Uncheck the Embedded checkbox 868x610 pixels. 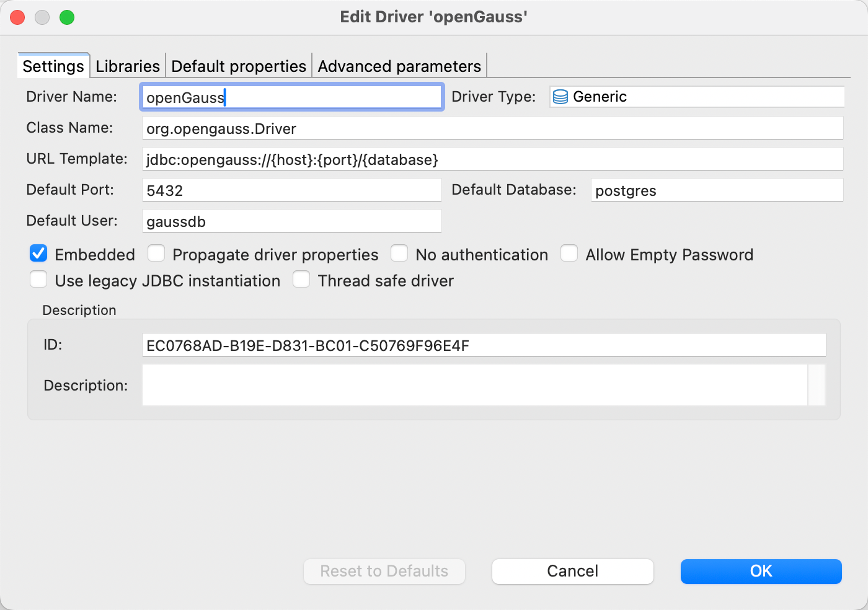click(38, 254)
